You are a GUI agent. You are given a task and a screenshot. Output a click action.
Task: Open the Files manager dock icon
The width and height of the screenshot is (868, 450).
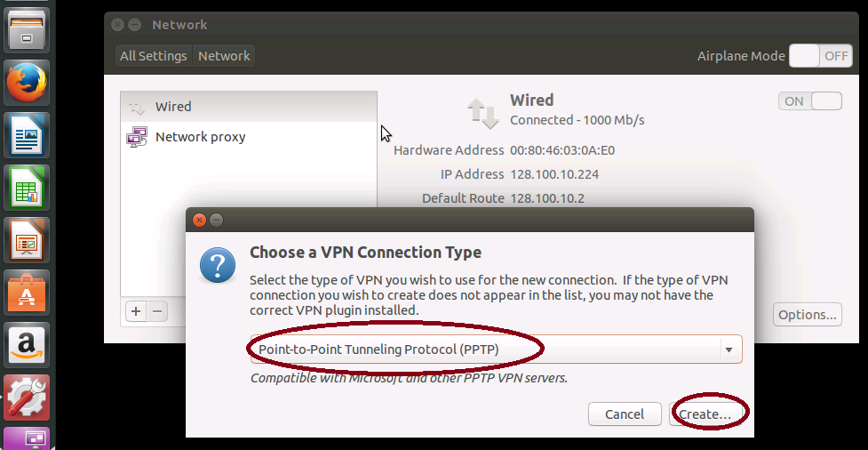pos(27,30)
